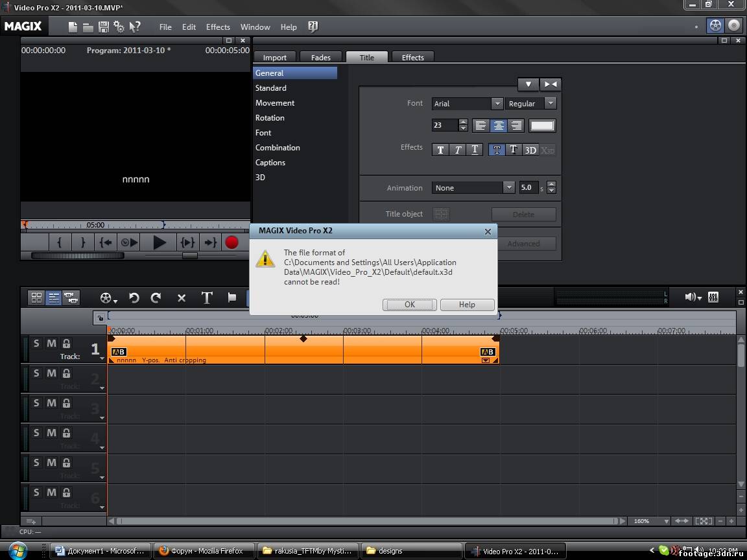Toggle the text outline effect

(497, 150)
